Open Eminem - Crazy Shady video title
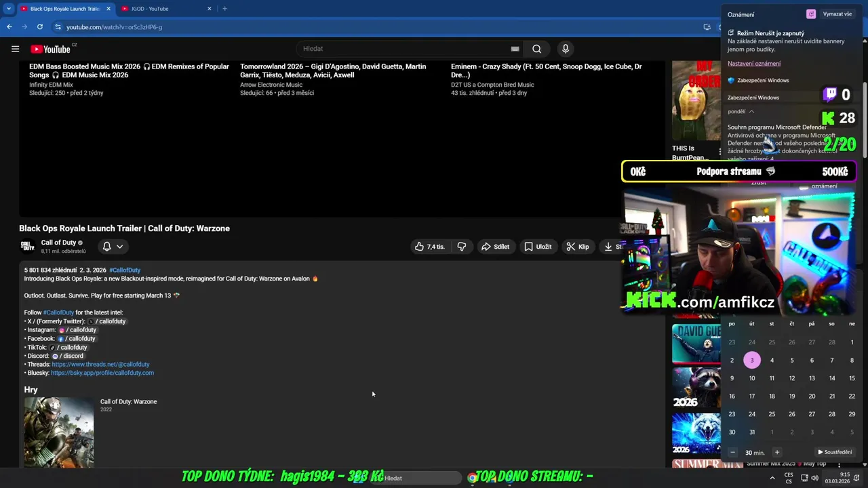Viewport: 868px width, 488px height. (546, 70)
